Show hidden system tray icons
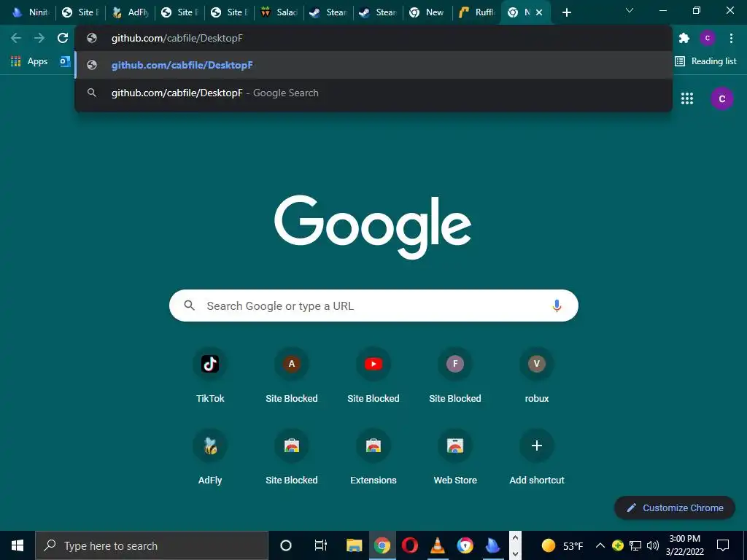Image resolution: width=747 pixels, height=560 pixels. tap(600, 545)
